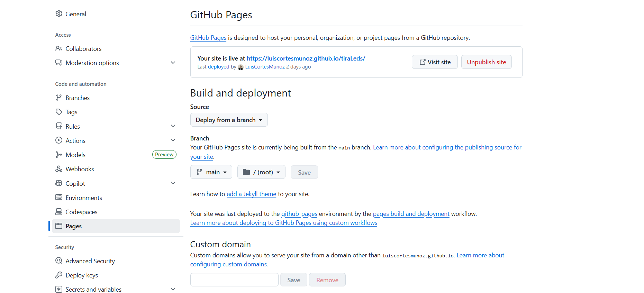This screenshot has width=644, height=293.
Task: Click the Save button next to root selector
Action: click(x=304, y=172)
